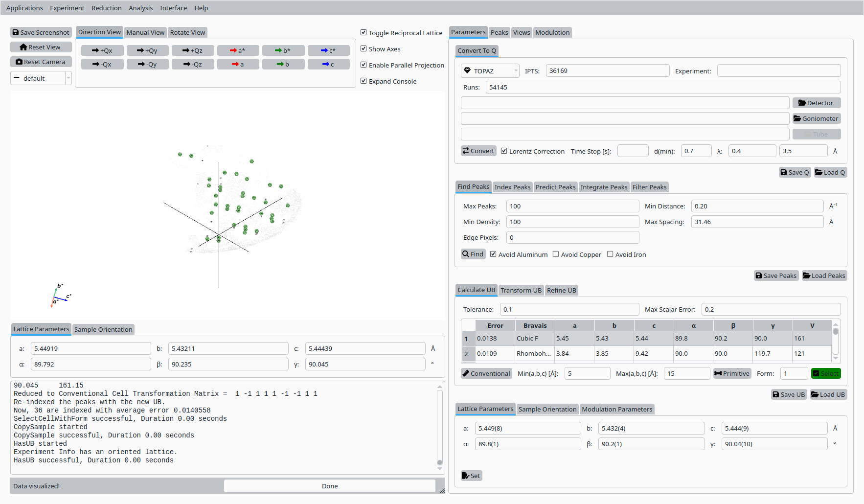
Task: Open the TOPAZ instrument dropdown
Action: click(x=489, y=71)
